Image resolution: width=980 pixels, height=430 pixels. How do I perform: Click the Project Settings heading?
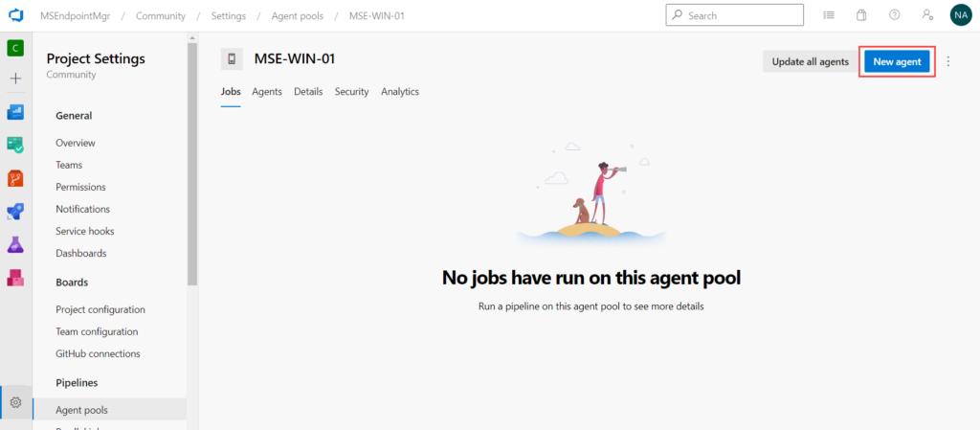pyautogui.click(x=96, y=58)
